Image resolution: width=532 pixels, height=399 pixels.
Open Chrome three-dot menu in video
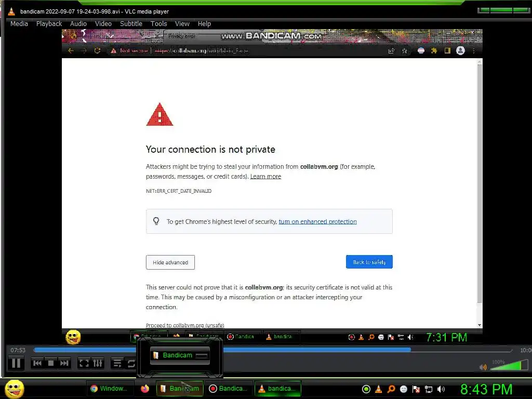(474, 51)
